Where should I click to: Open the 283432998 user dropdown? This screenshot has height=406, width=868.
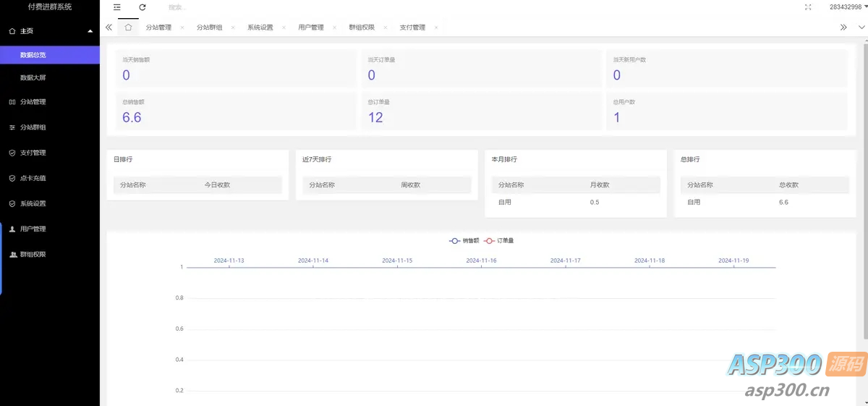point(847,7)
